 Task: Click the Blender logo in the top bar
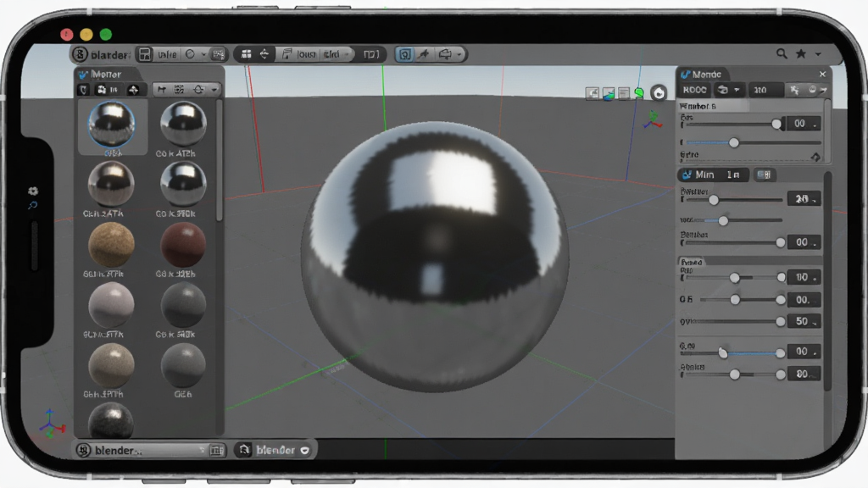pos(81,54)
